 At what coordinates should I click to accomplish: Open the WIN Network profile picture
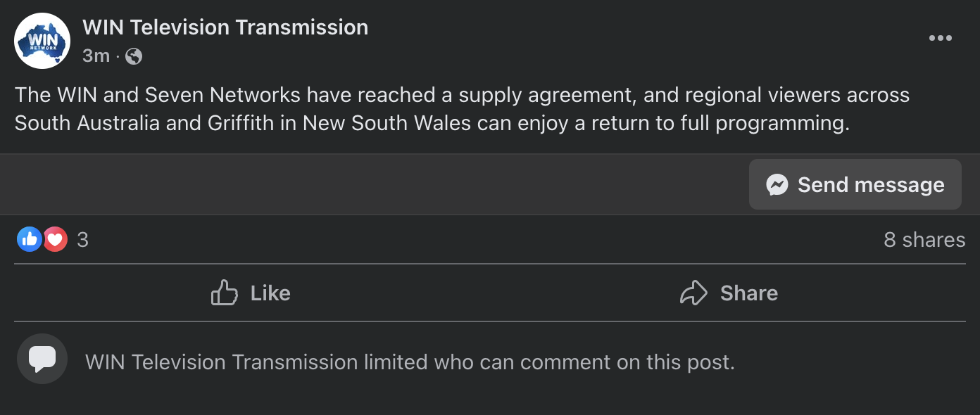[x=42, y=41]
